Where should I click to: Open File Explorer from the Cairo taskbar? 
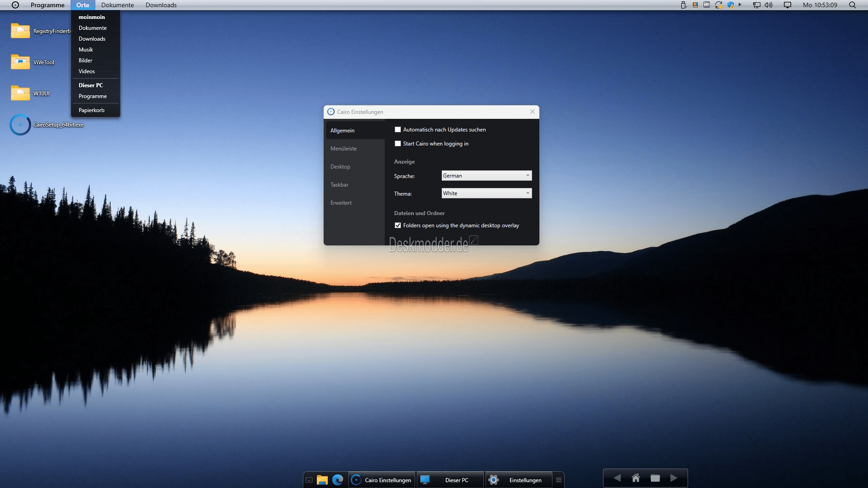point(322,480)
